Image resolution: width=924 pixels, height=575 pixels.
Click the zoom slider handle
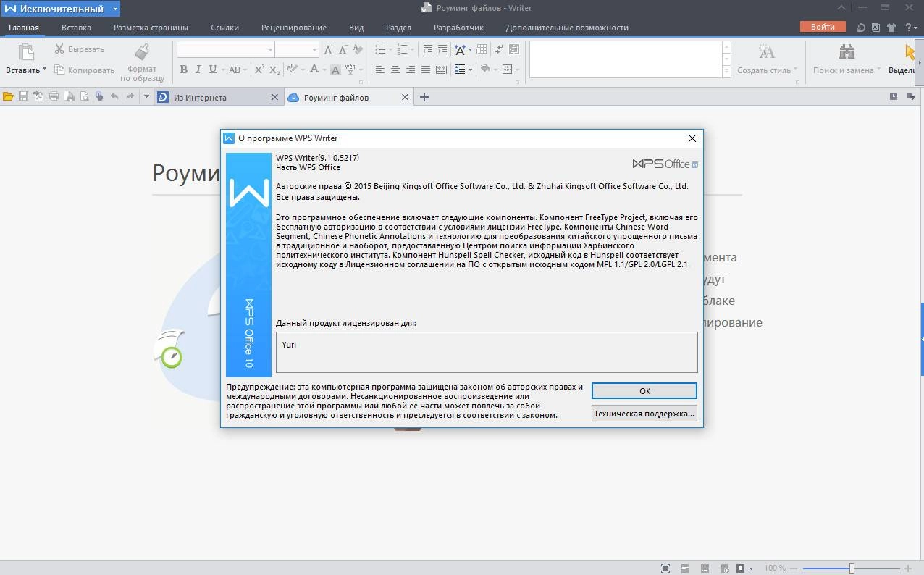[852, 568]
